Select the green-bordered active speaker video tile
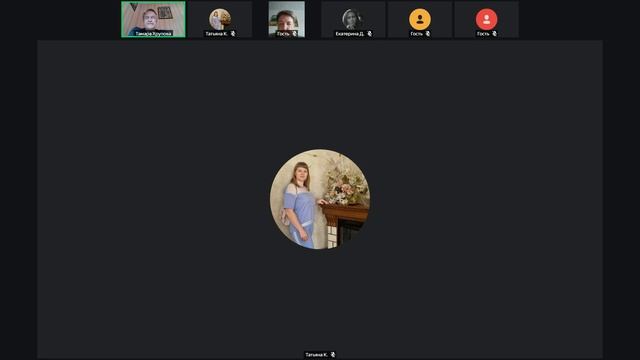This screenshot has width=640, height=360. point(153,19)
